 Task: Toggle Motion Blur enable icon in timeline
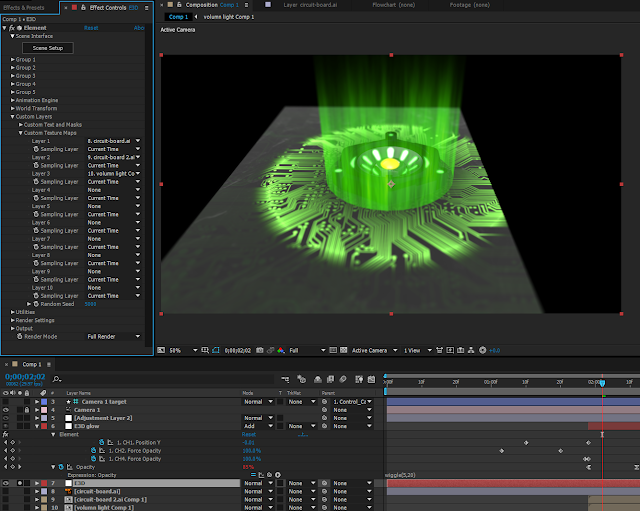(x=343, y=380)
